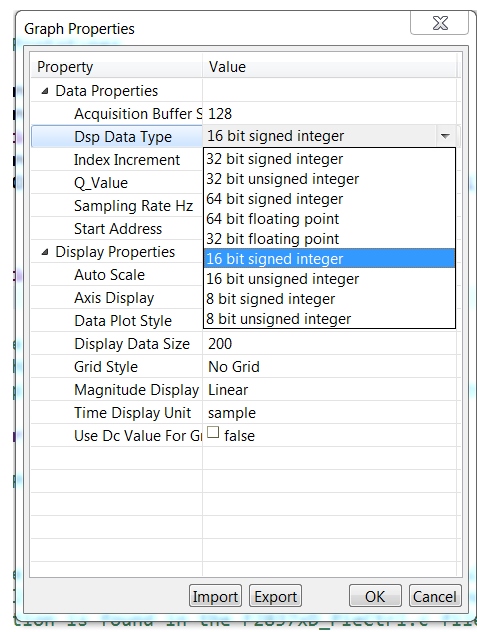Image resolution: width=477 pixels, height=632 pixels.
Task: Open the Dsp Data Type dropdown arrow
Action: click(x=445, y=136)
